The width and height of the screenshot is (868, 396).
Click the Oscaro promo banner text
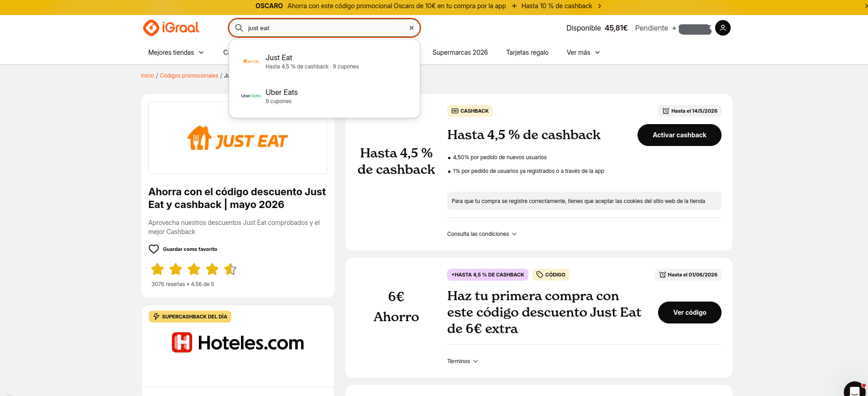pos(381,6)
